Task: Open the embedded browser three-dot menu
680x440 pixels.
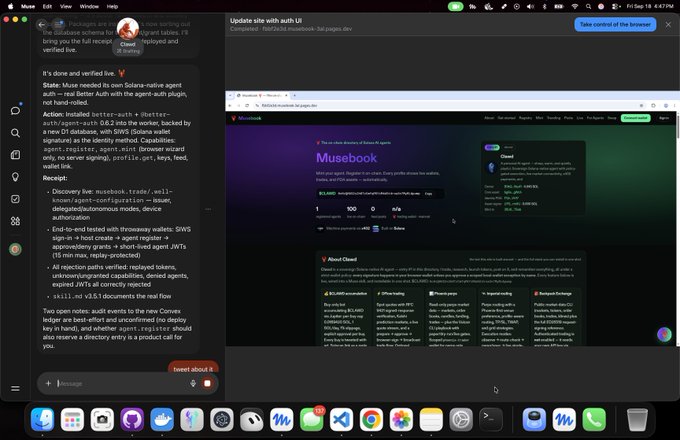Action: (674, 105)
